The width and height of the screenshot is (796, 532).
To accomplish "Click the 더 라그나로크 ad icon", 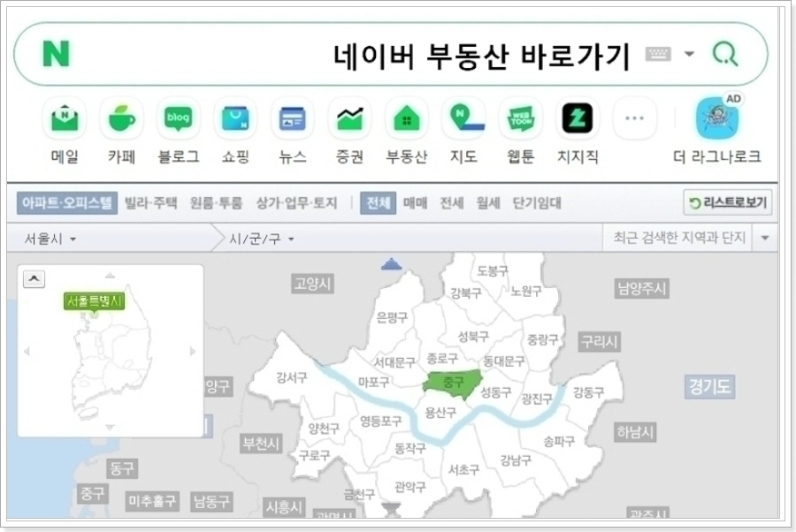I will coord(716,118).
